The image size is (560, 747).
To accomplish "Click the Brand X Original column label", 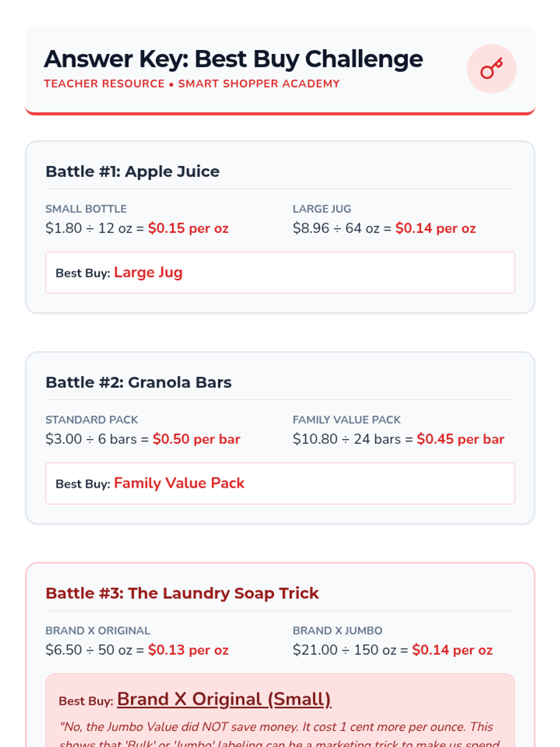I will 98,631.
